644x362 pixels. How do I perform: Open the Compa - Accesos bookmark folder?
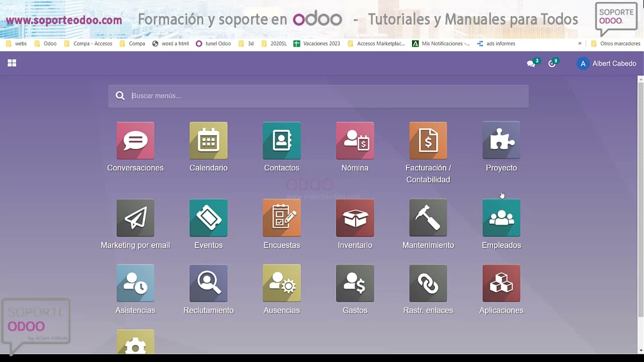88,44
